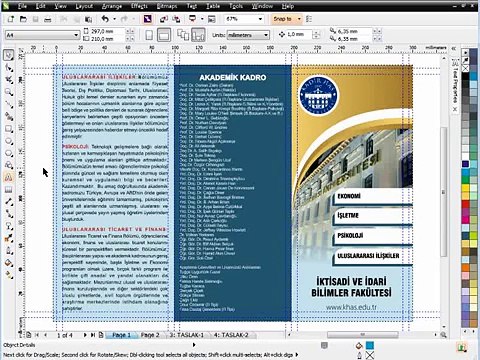Viewport: 480px width, 360px height.
Task: Expand the Application Launcher dropdown arrow
Action: coord(202,19)
